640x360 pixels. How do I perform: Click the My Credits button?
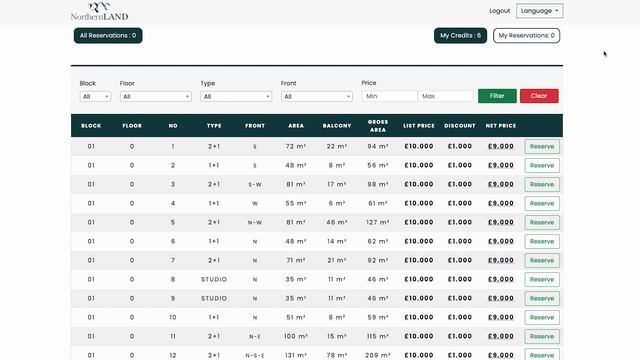pos(460,36)
